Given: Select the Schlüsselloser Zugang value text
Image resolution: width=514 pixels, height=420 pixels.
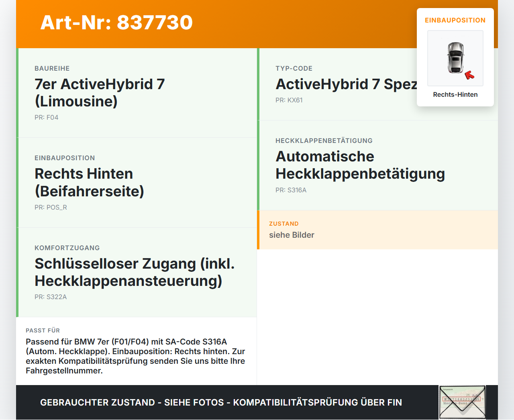Looking at the screenshot, I should coord(135,272).
